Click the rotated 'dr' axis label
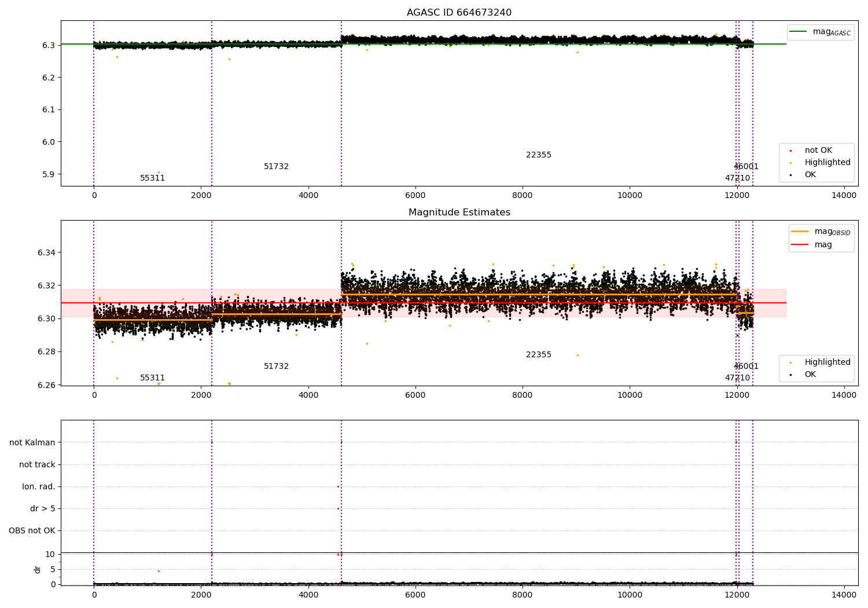The height and width of the screenshot is (608, 868). (x=38, y=569)
